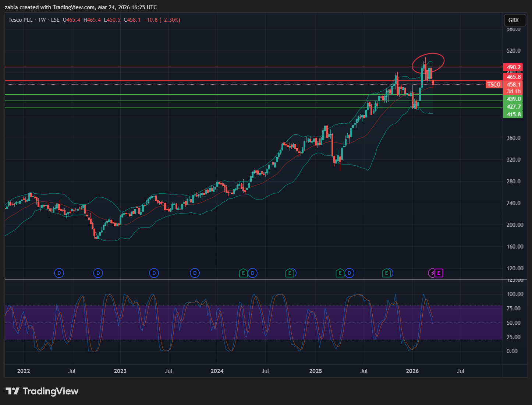The width and height of the screenshot is (532, 405).
Task: Click the dividend D marker below mid-2023
Action: 154,273
